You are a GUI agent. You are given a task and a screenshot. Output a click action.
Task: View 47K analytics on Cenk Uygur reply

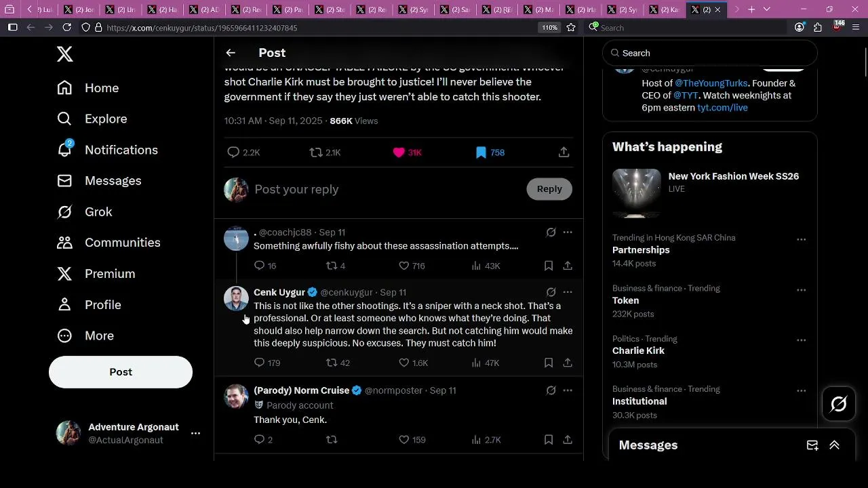tap(485, 363)
